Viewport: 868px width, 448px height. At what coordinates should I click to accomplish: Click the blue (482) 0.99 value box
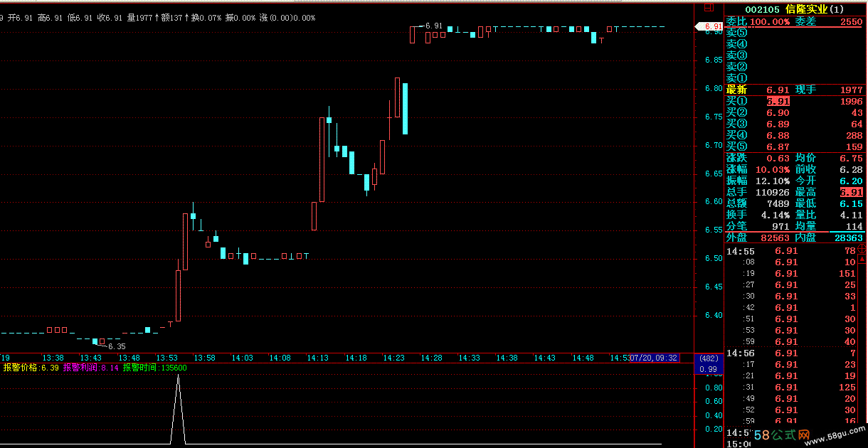pos(709,363)
